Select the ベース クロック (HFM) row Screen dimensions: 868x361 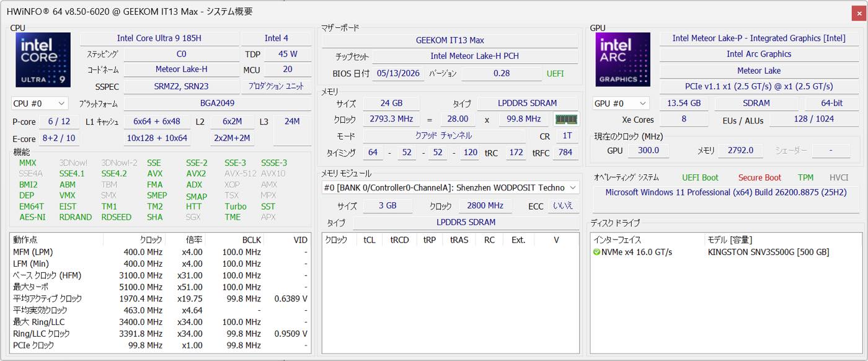coord(161,275)
